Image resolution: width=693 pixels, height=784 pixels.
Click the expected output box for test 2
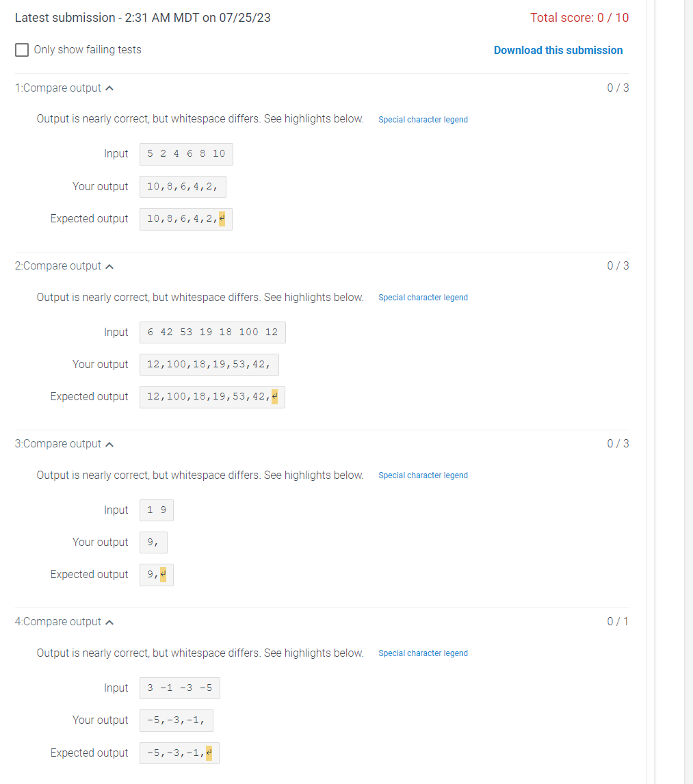tap(212, 396)
